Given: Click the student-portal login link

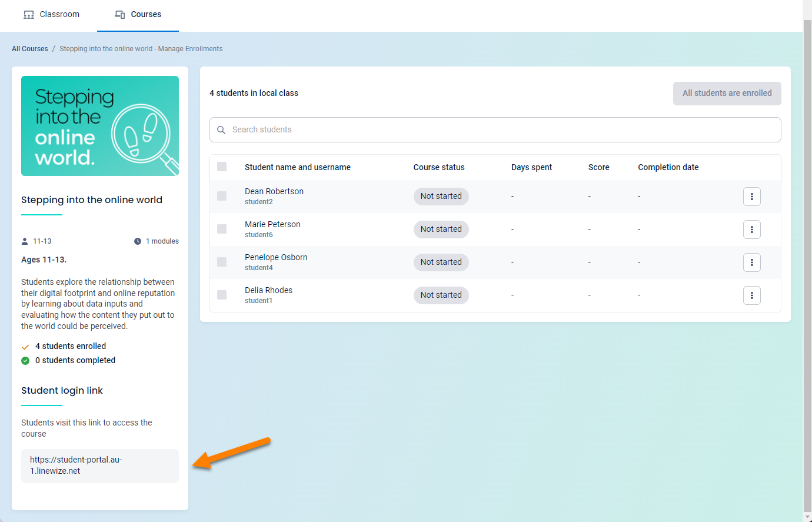Looking at the screenshot, I should (x=76, y=465).
